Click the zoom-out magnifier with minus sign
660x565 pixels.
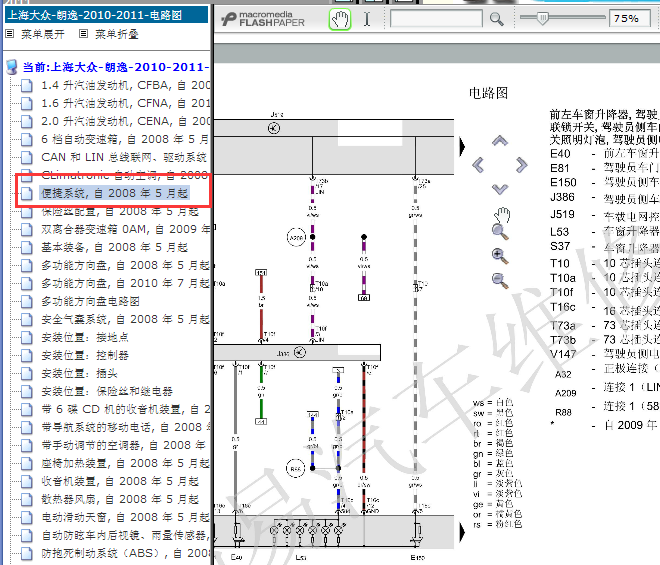500,280
